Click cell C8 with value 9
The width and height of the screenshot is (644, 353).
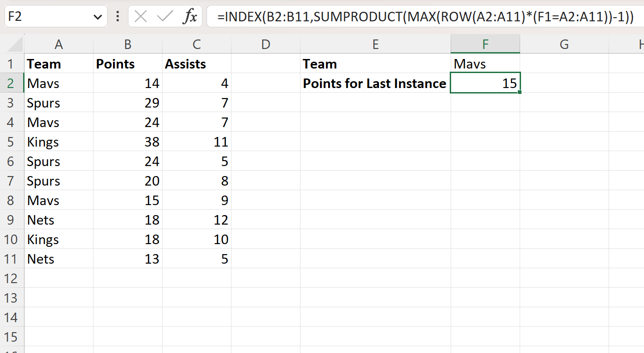197,200
